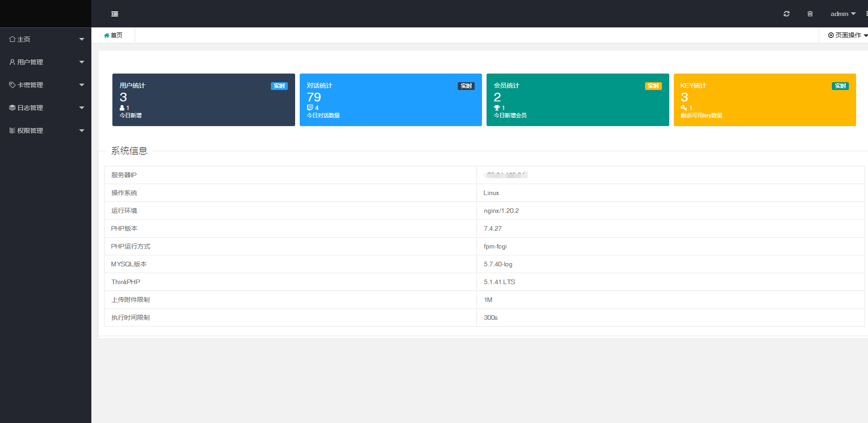The height and width of the screenshot is (423, 868).
Task: Click the refresh icon in top bar
Action: (786, 14)
